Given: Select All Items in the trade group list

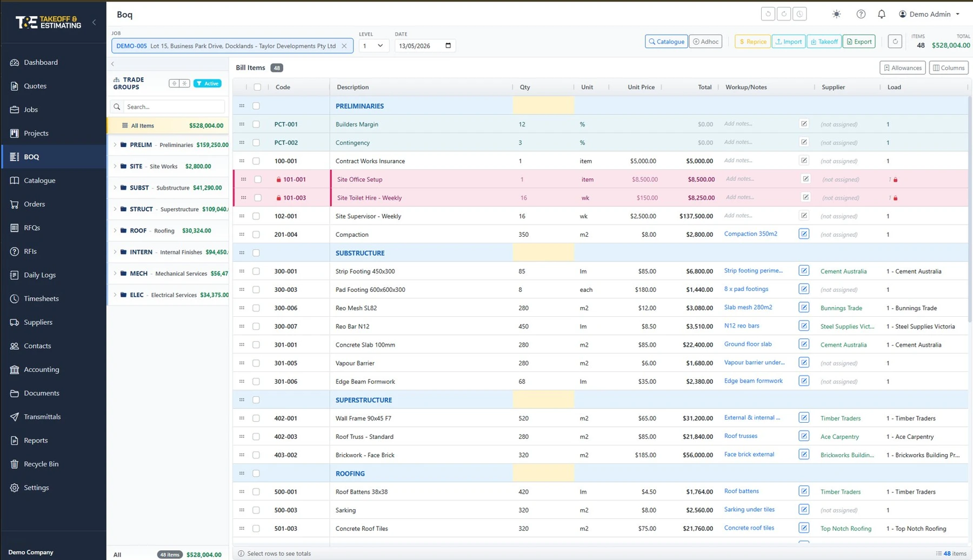Looking at the screenshot, I should pyautogui.click(x=168, y=125).
